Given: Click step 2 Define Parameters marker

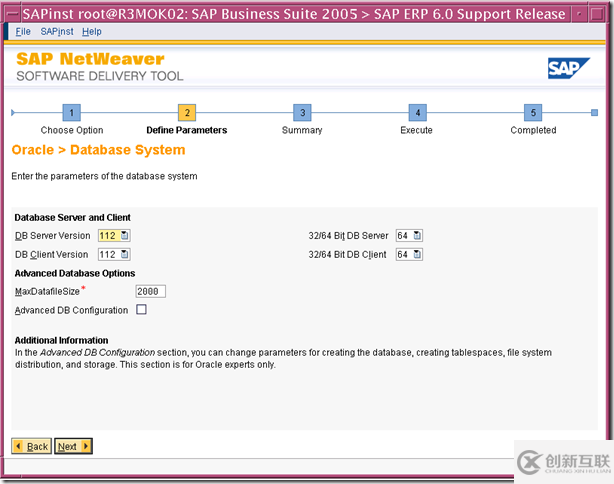Looking at the screenshot, I should [x=187, y=113].
